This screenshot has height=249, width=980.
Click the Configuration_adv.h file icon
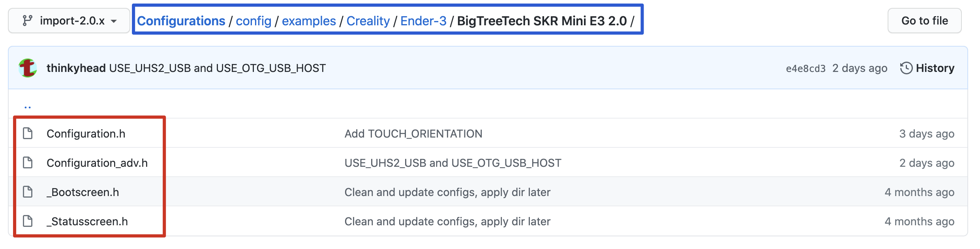(28, 163)
